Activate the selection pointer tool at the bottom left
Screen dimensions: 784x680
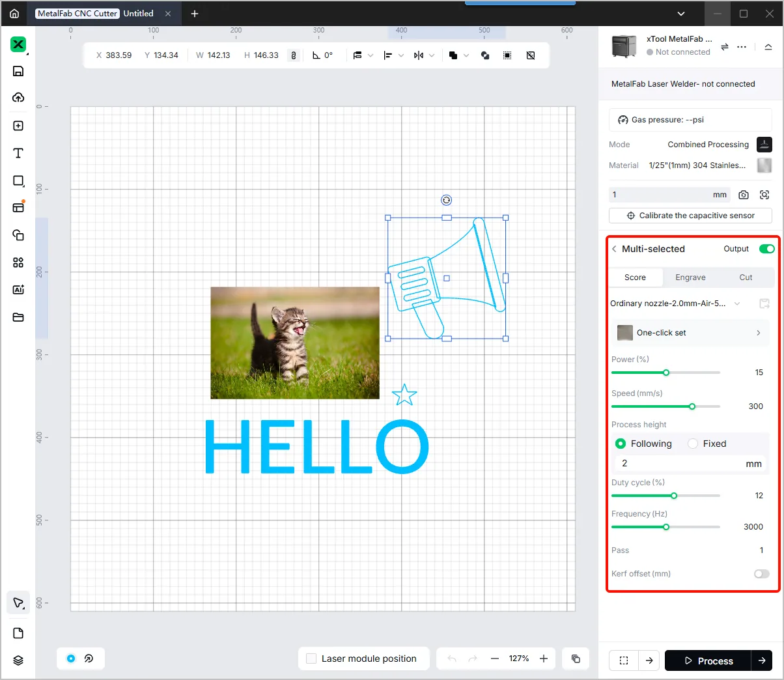tap(18, 603)
